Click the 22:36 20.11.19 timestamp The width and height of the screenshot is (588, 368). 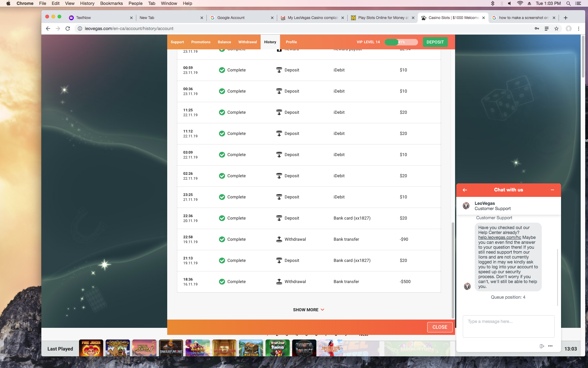point(190,218)
